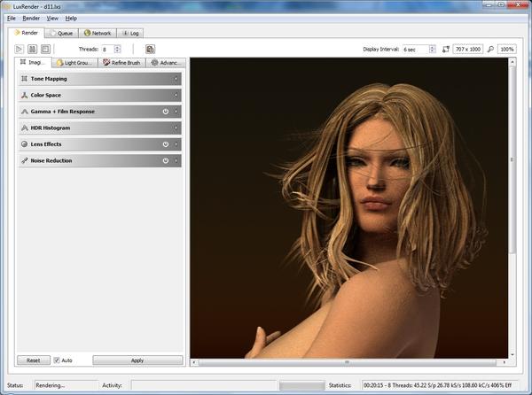Screen dimensions: 532x395
Task: Open the Help menu
Action: tap(71, 19)
